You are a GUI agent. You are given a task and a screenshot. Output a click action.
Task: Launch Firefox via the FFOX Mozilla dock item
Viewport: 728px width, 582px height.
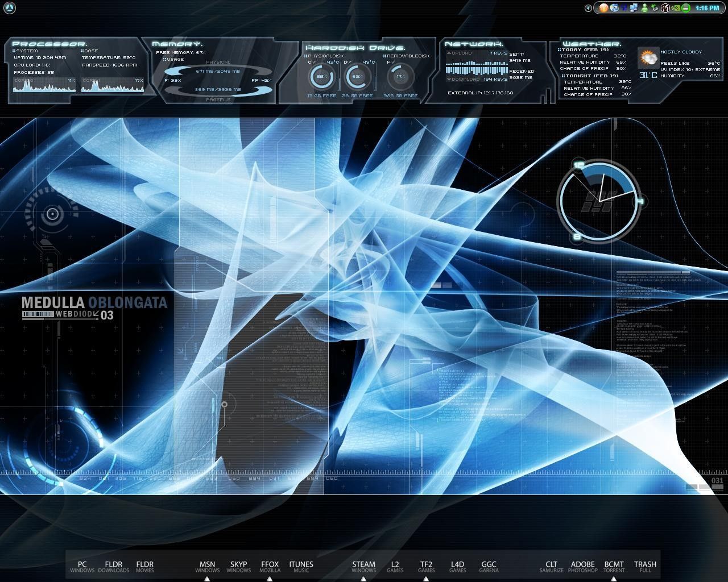(270, 564)
